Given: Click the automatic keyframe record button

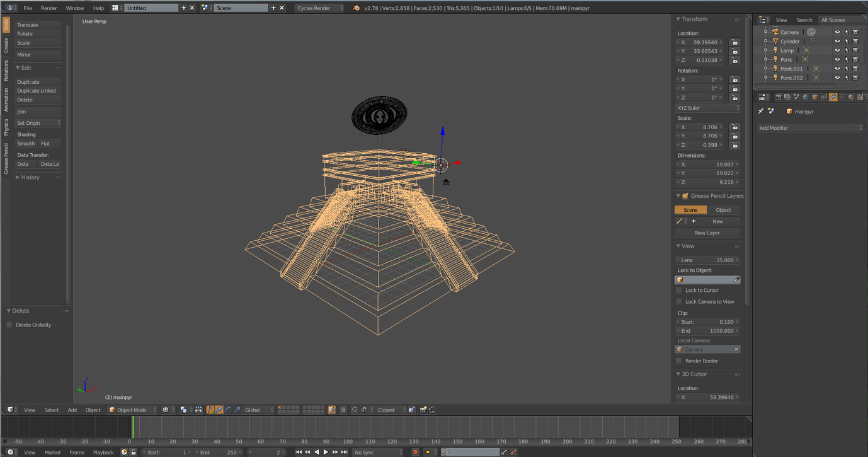Looking at the screenshot, I should tap(415, 452).
